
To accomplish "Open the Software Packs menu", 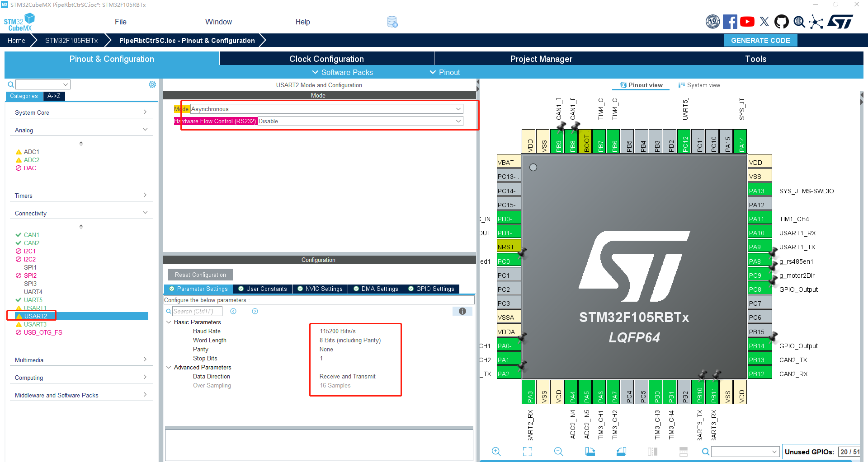I will coord(342,72).
